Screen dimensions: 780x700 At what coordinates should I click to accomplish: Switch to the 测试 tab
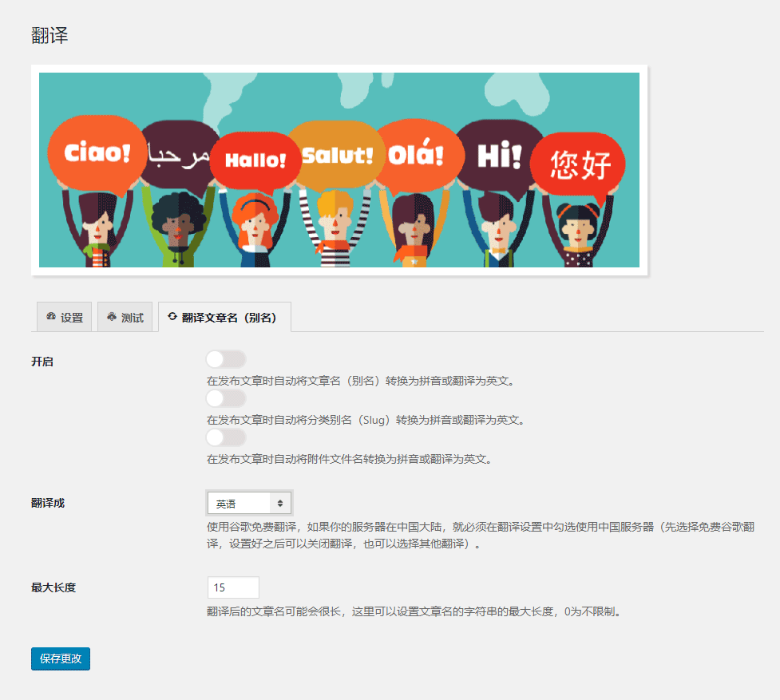tap(125, 317)
